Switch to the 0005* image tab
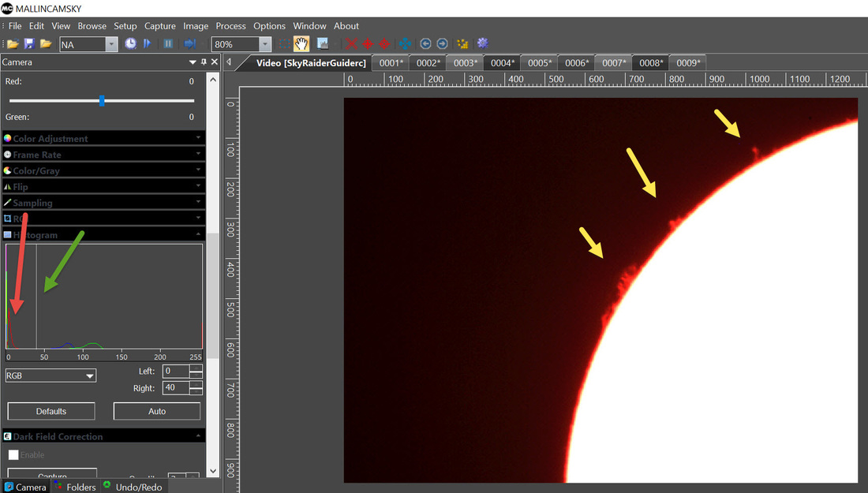Screen dimensions: 868x493 point(540,63)
